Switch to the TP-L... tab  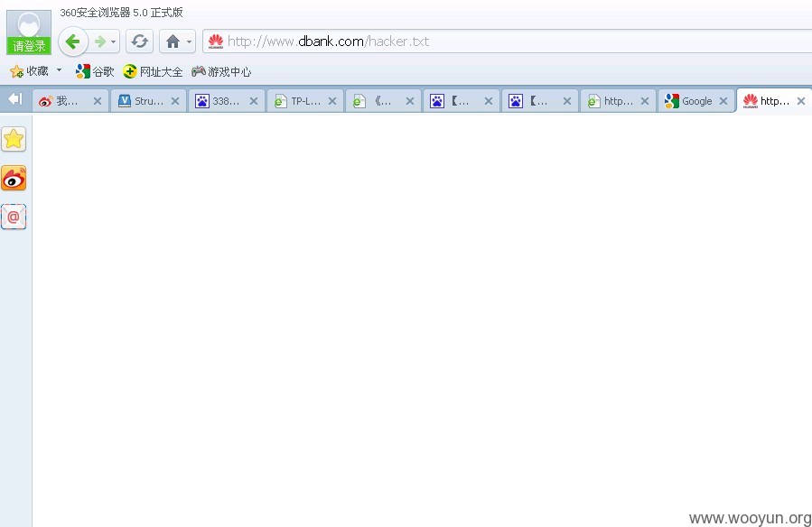pos(305,101)
